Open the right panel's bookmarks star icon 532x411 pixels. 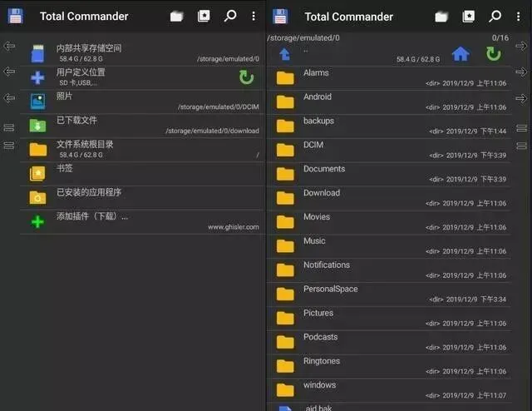point(468,17)
